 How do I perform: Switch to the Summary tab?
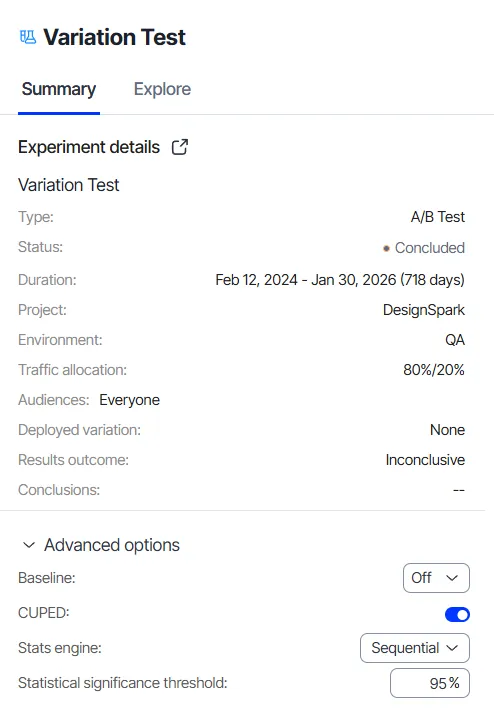tap(59, 89)
